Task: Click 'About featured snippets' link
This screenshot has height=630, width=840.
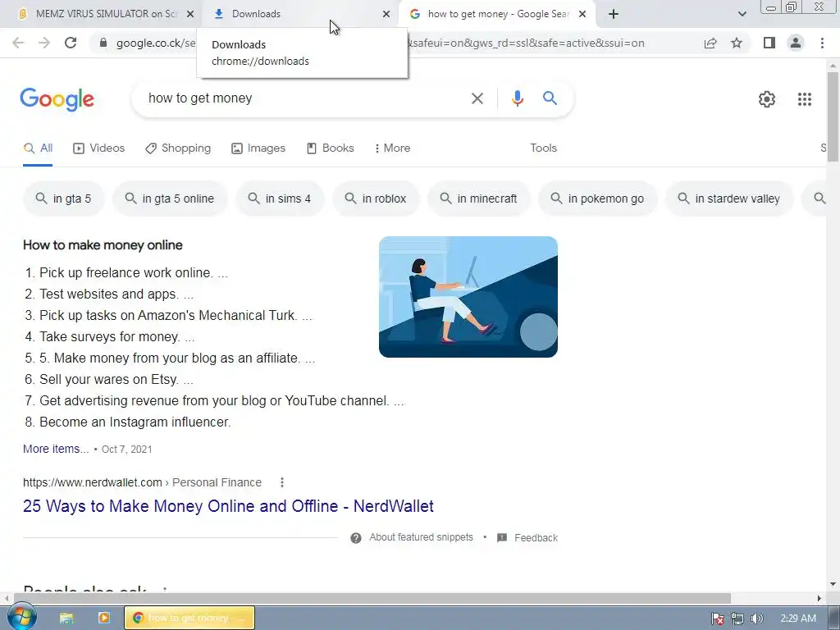Action: click(x=421, y=537)
